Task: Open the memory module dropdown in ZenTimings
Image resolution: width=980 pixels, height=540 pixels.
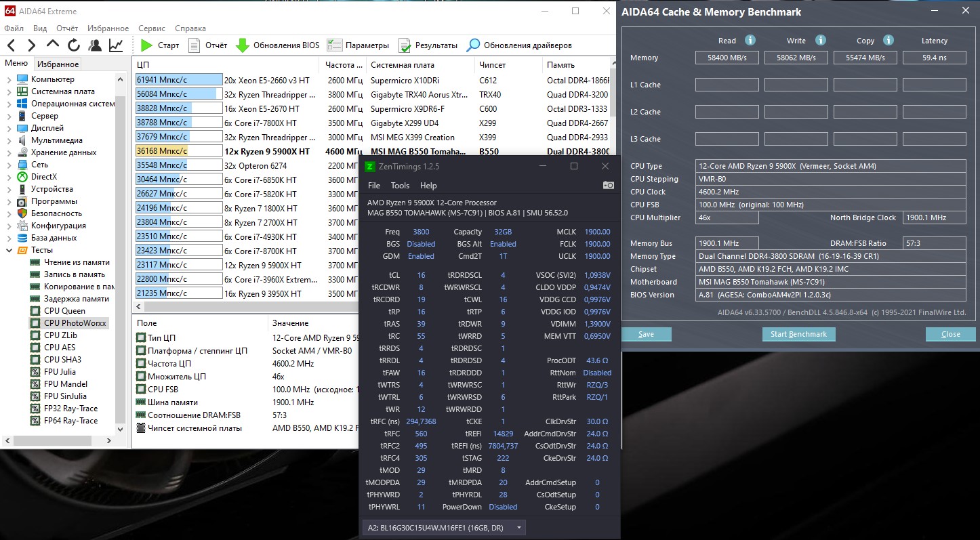Action: pyautogui.click(x=444, y=528)
